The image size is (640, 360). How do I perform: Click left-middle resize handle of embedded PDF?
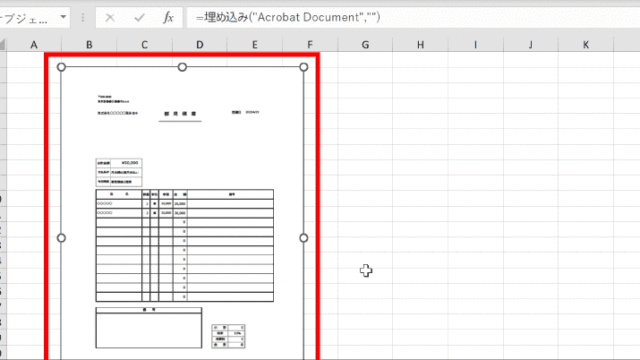point(61,238)
